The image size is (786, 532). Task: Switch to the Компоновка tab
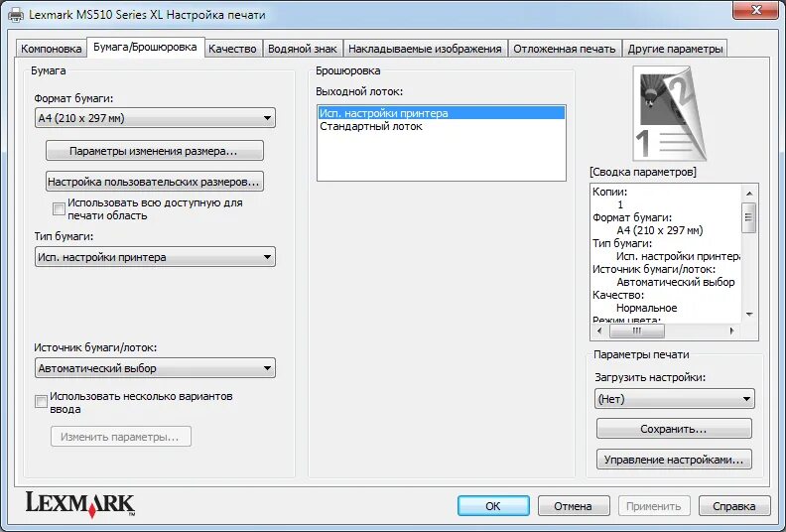click(51, 49)
